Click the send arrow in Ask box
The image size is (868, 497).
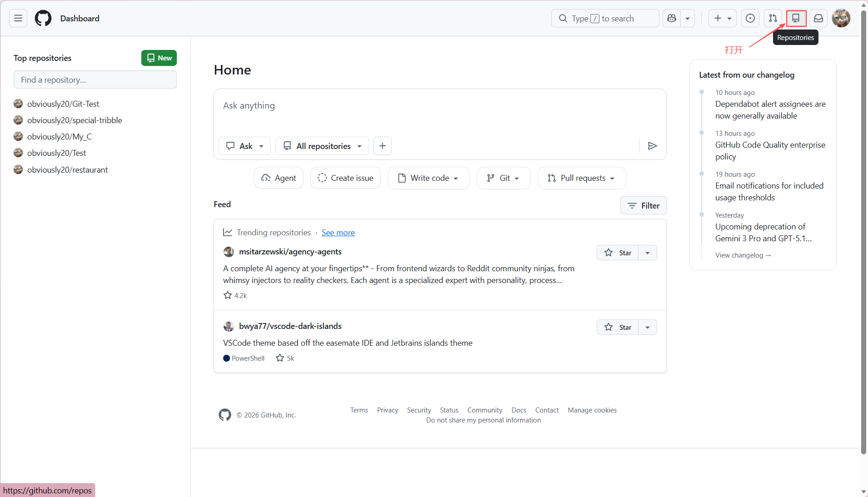[652, 146]
